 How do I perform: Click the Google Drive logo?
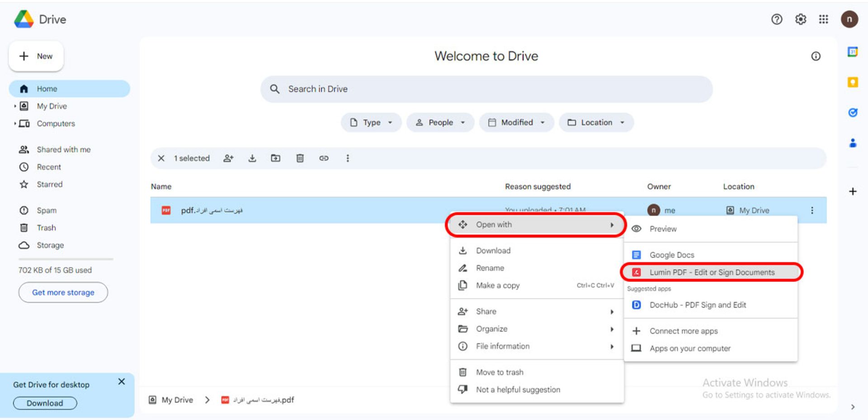click(24, 19)
